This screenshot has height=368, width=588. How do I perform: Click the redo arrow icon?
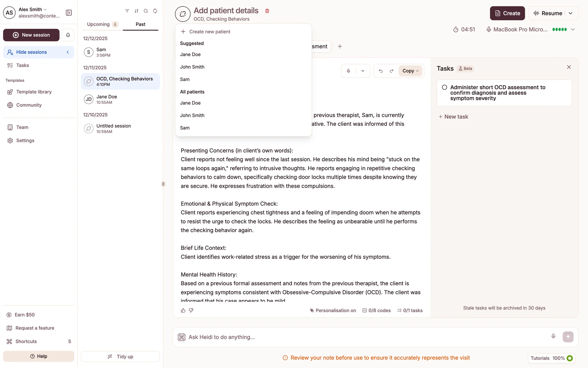(x=391, y=71)
